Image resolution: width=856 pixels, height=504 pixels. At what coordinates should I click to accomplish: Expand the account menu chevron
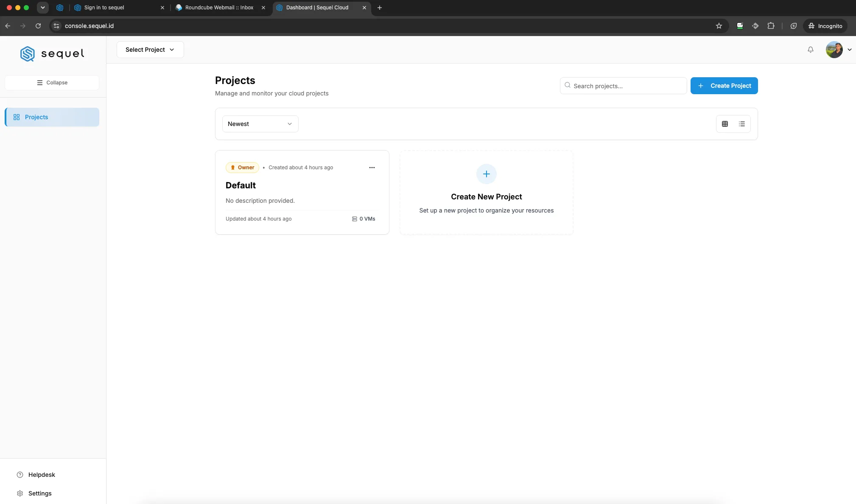tap(849, 50)
